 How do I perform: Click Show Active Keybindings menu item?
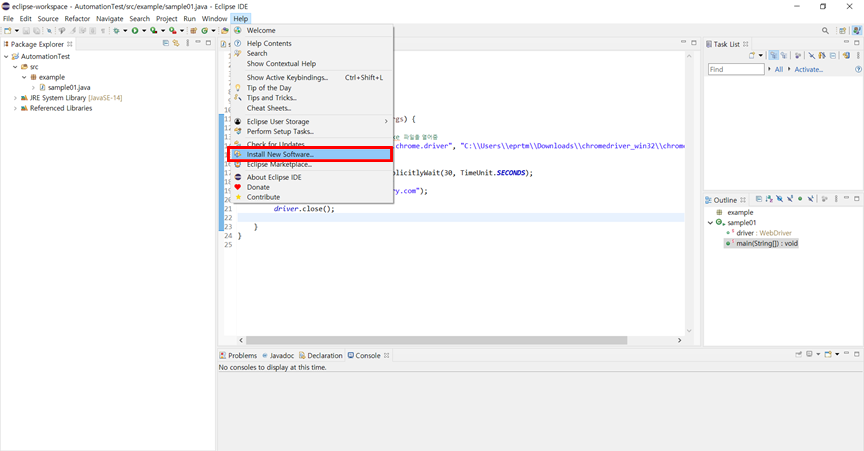point(311,77)
